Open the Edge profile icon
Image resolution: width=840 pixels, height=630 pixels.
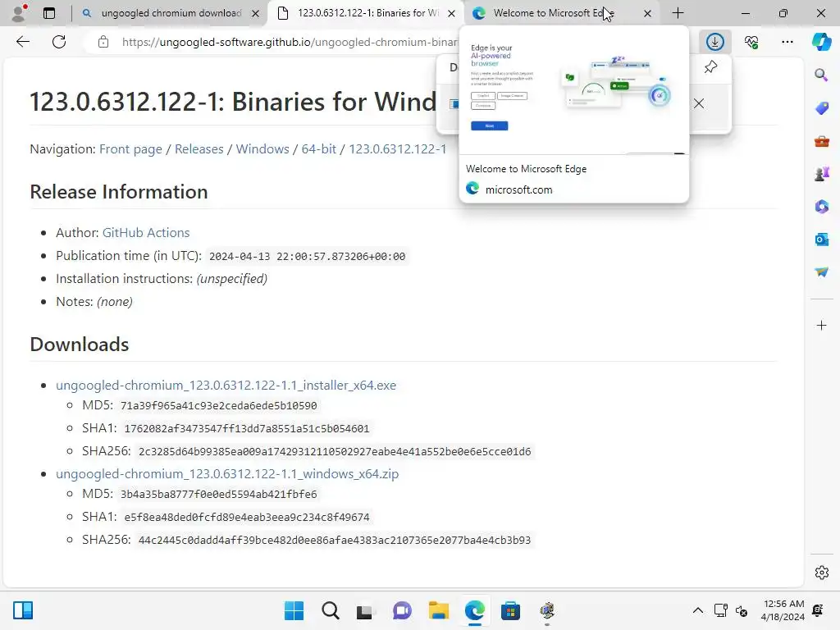[20, 13]
